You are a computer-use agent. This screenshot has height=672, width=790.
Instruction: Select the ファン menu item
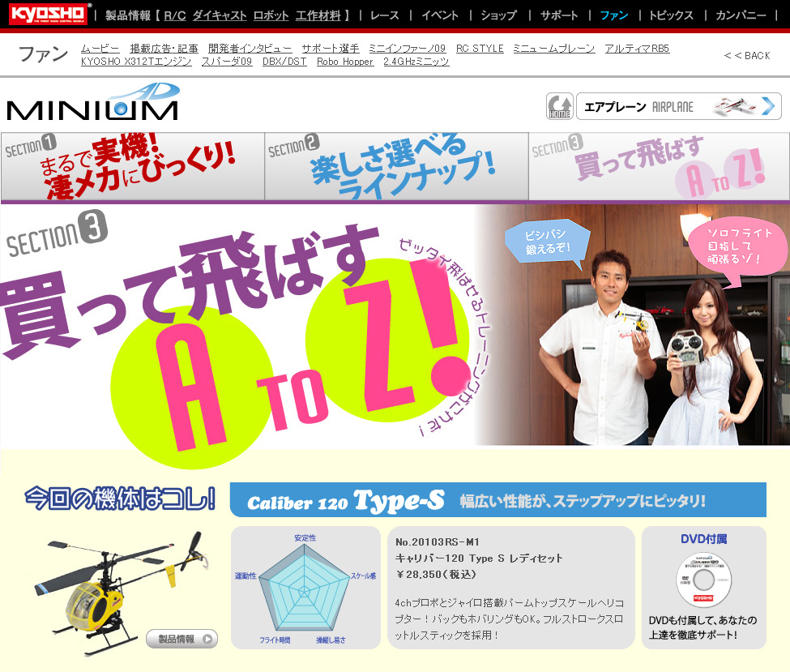(x=613, y=15)
